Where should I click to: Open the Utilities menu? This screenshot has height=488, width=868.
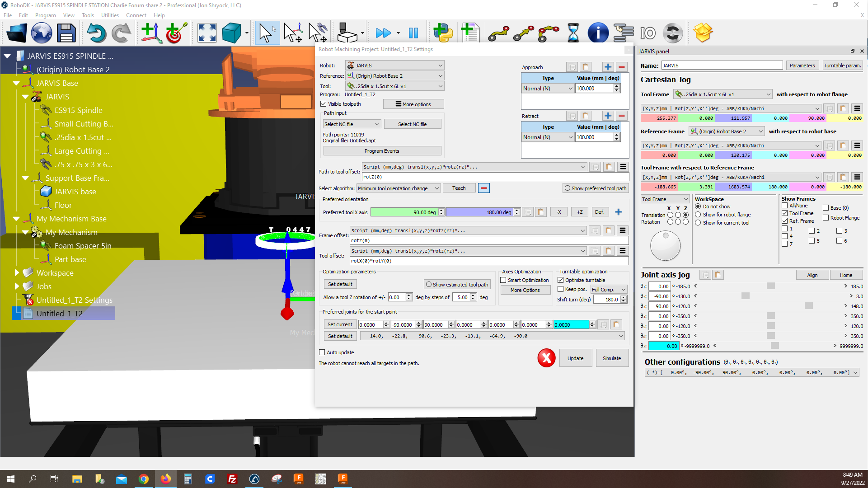coord(109,15)
